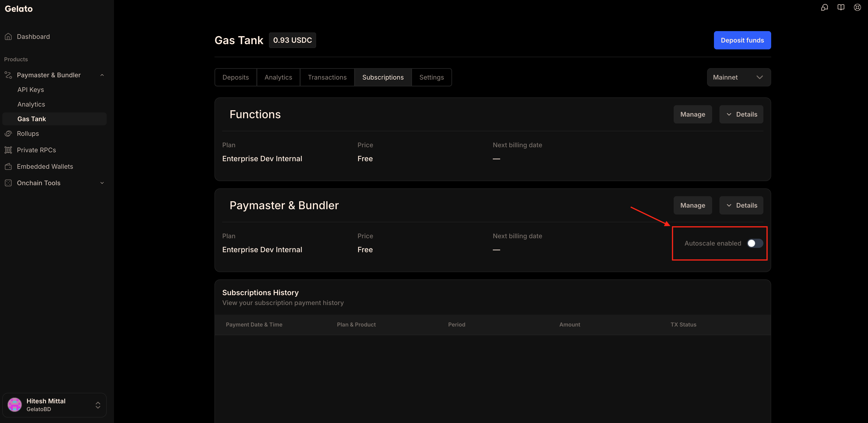Open Analytics under Paymaster & Bundler sidebar

[31, 104]
